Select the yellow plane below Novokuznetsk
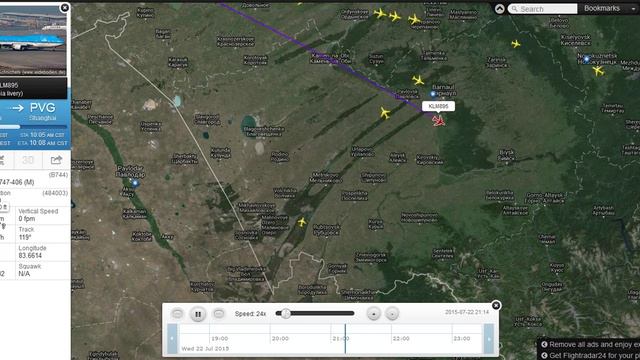The height and width of the screenshot is (360, 640). click(598, 71)
